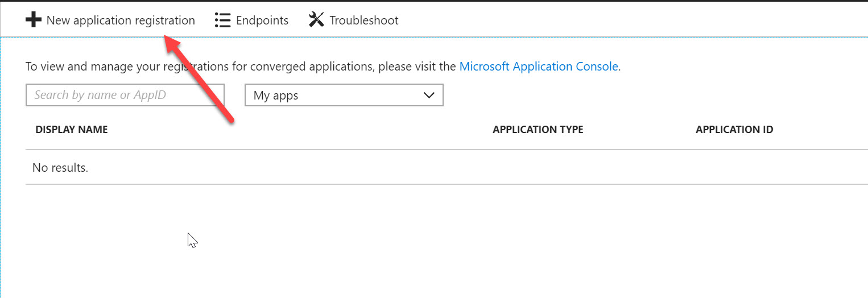Sort by the DISPLAY NAME column header
Screen dimensions: 868x298
click(72, 130)
